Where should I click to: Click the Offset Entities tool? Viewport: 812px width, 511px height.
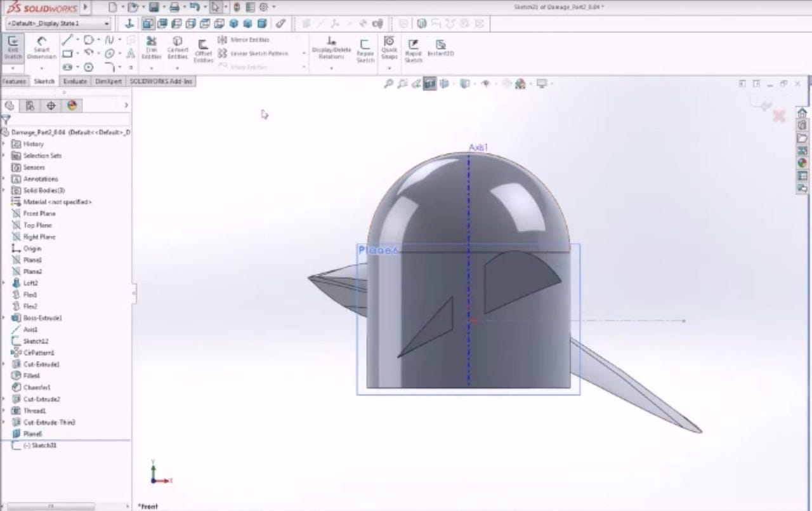pos(203,50)
